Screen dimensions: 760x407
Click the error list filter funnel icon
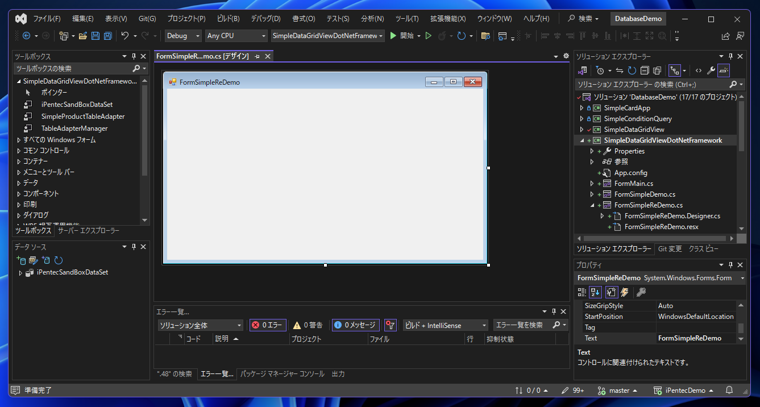tap(391, 325)
